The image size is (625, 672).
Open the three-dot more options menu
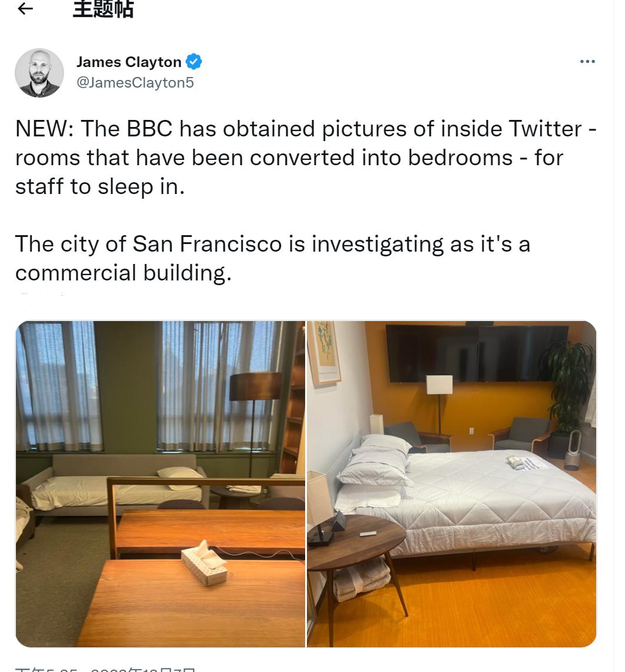point(587,62)
